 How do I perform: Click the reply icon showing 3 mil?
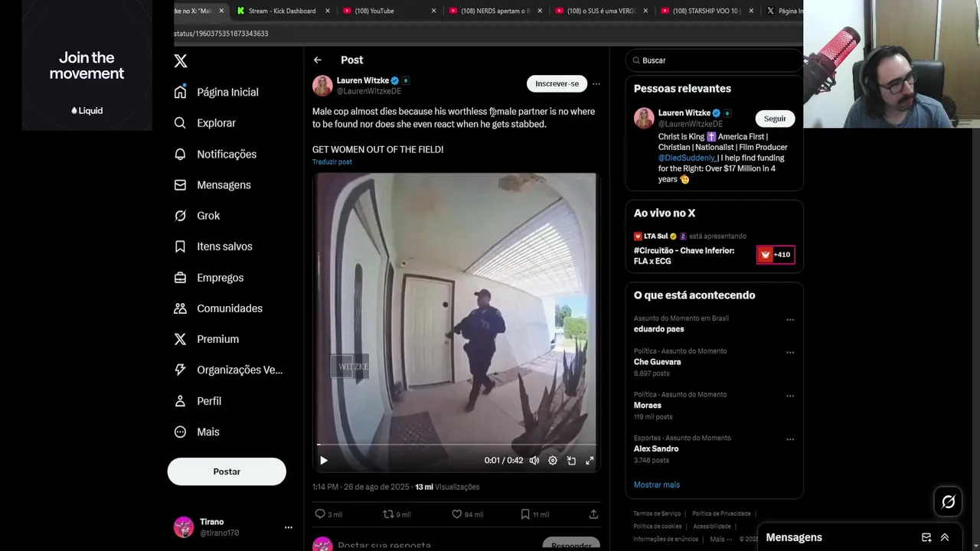[x=320, y=514]
